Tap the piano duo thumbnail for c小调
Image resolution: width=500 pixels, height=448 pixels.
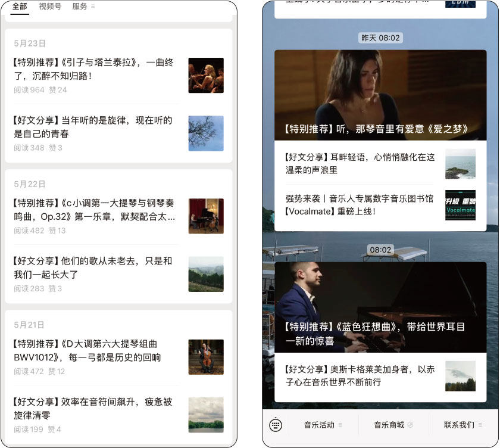tap(206, 216)
